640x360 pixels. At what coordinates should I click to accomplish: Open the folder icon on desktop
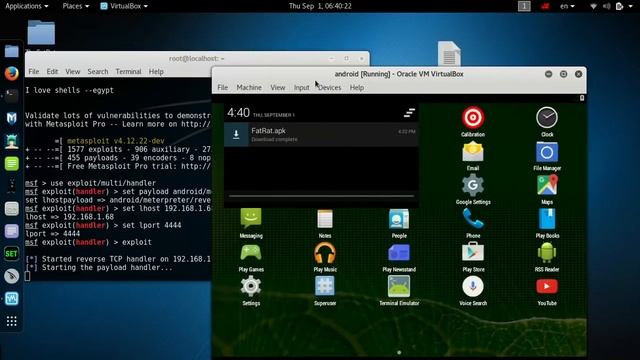click(x=41, y=32)
